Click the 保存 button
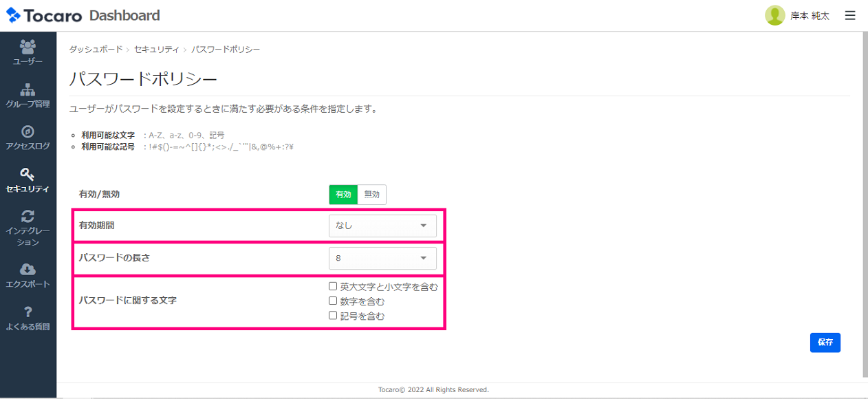Screen dimensions: 868x399 pos(825,343)
